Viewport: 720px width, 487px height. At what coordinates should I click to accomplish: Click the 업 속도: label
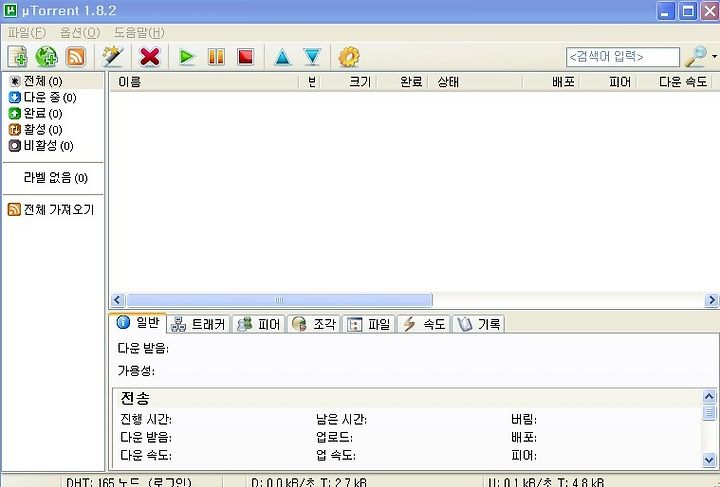336,455
